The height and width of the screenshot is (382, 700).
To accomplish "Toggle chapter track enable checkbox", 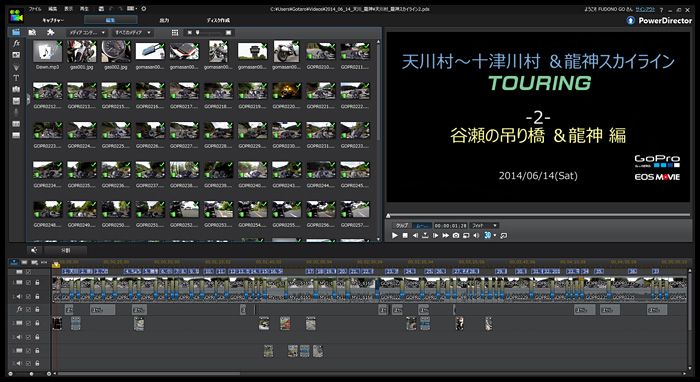I will [29, 272].
